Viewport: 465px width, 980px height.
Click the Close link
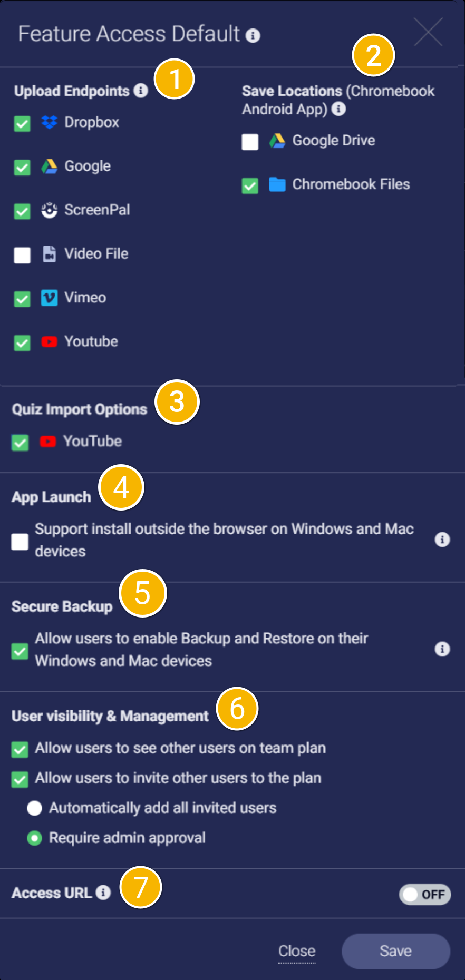click(297, 951)
